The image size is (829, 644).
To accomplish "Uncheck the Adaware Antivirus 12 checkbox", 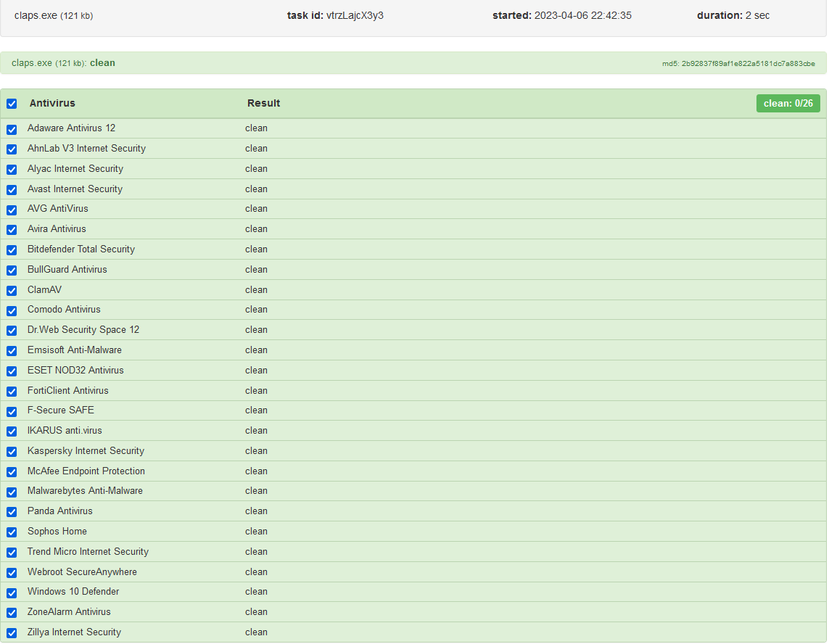I will click(12, 130).
